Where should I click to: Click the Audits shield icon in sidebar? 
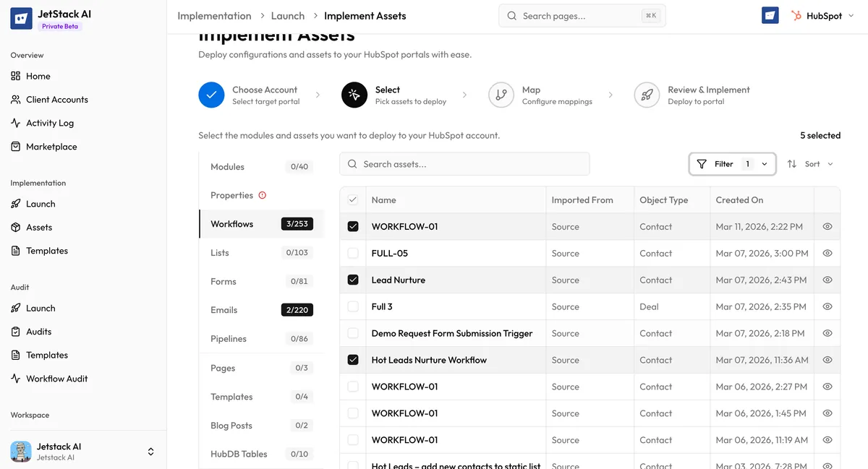click(x=15, y=331)
